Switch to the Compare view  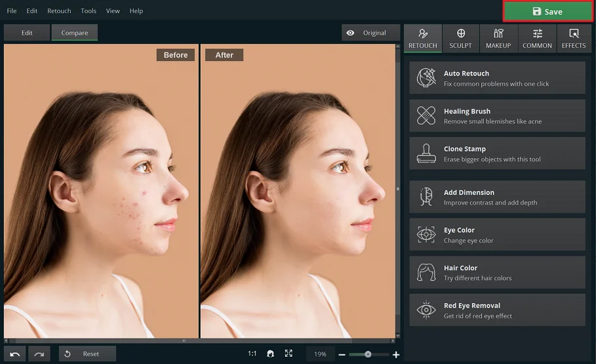click(75, 33)
